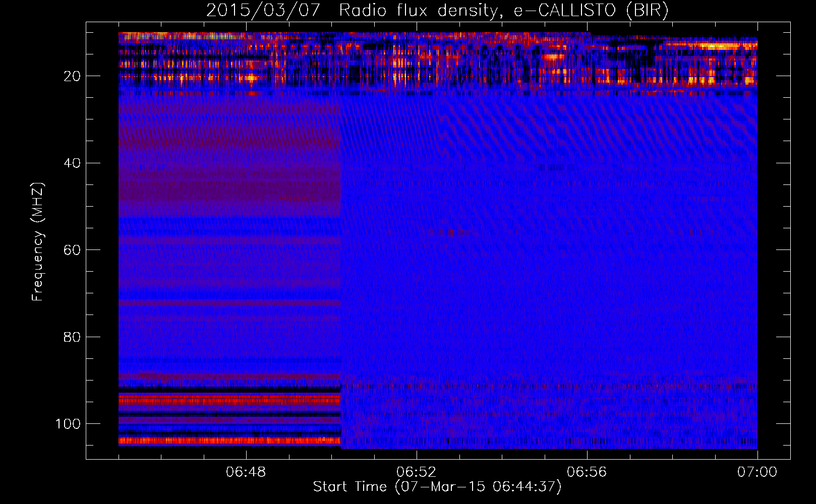The width and height of the screenshot is (816, 504).
Task: Select the 'Frequency (MHZ)' y-axis label
Action: [38, 241]
